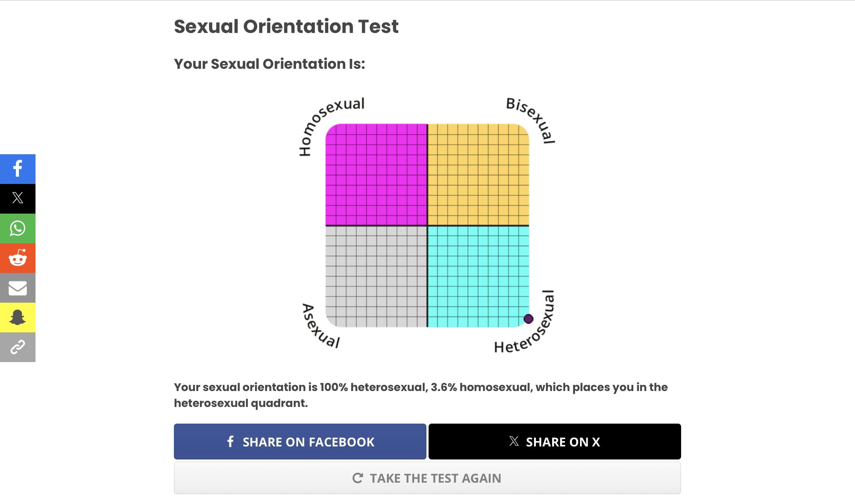Screen dimensions: 855x504
Task: Click the cyan Heterosexual quadrant
Action: 478,277
